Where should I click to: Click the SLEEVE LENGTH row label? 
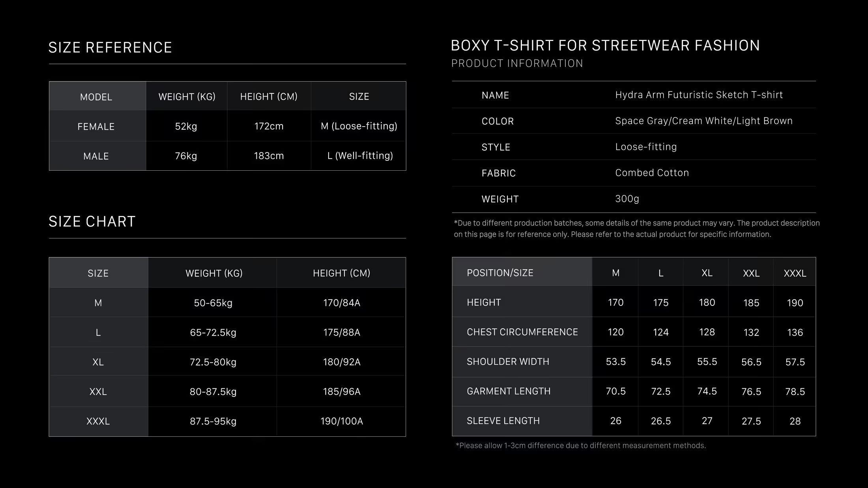pos(503,421)
